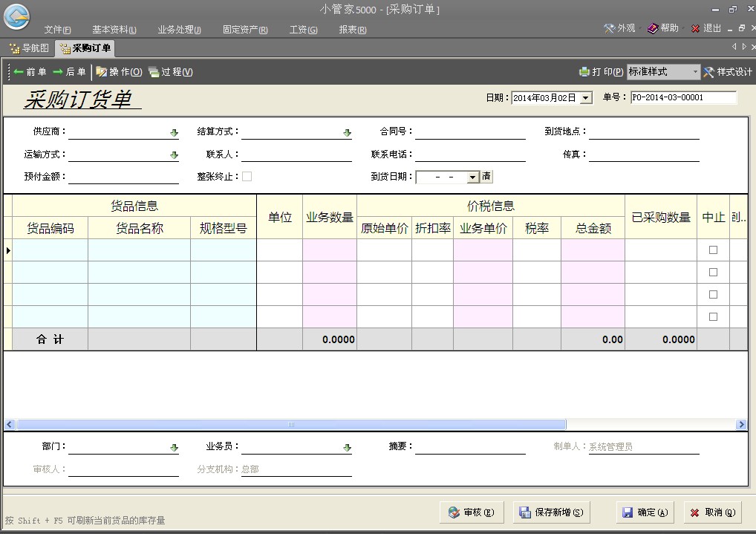Click the 预付金额 input field
The image size is (756, 534).
tap(123, 177)
